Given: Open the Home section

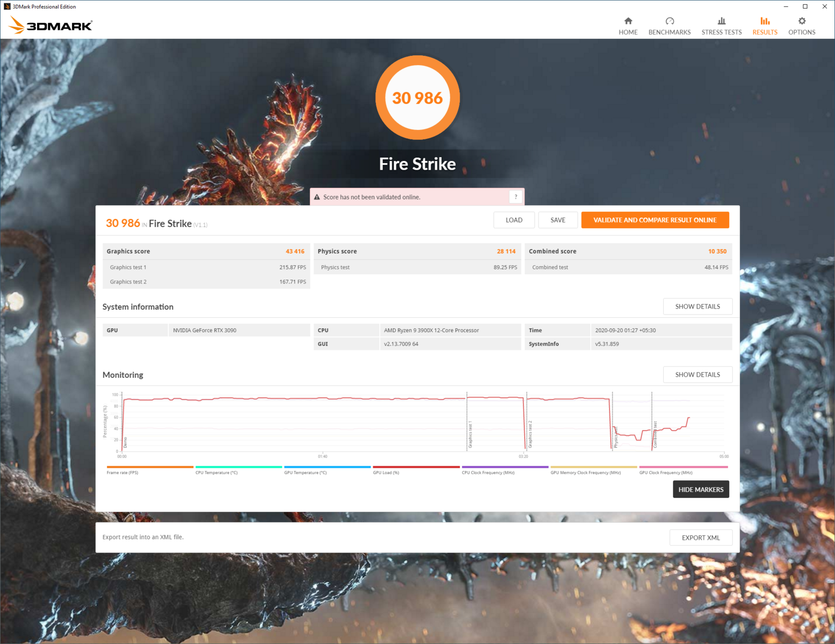Looking at the screenshot, I should (x=628, y=26).
